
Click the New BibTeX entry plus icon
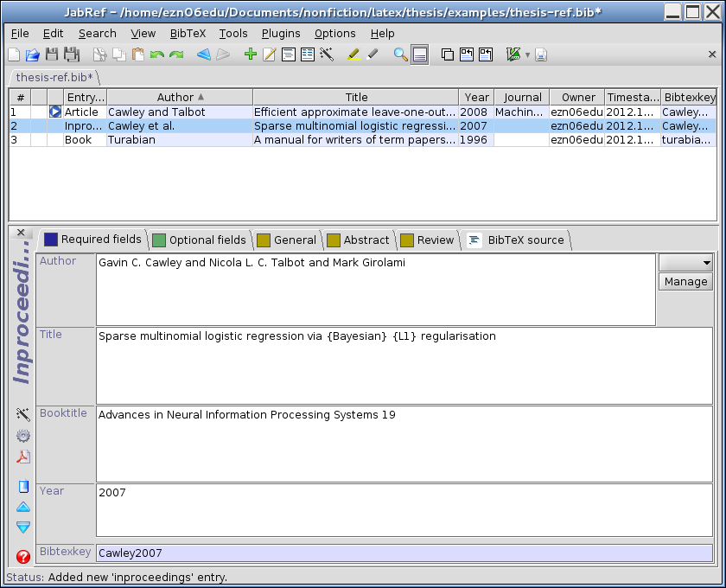[x=251, y=54]
